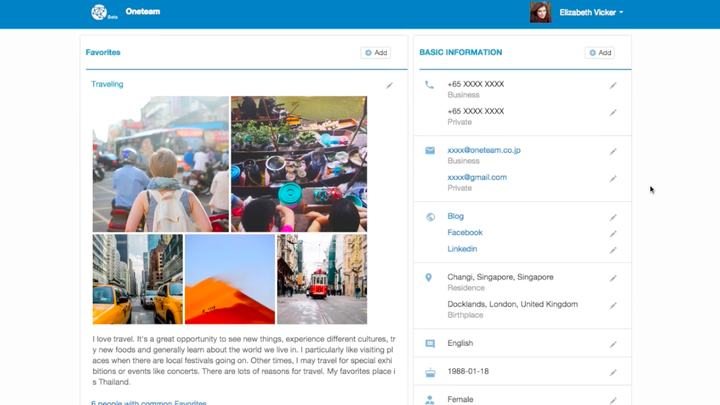The height and width of the screenshot is (405, 720).
Task: Click the phone section icon
Action: 429,84
